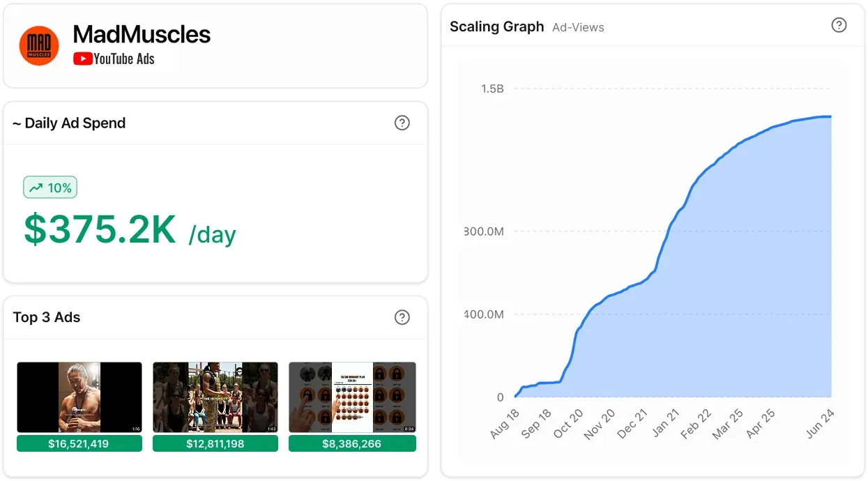Click the Ad-Views subtitle
The image size is (868, 481).
[x=578, y=28]
